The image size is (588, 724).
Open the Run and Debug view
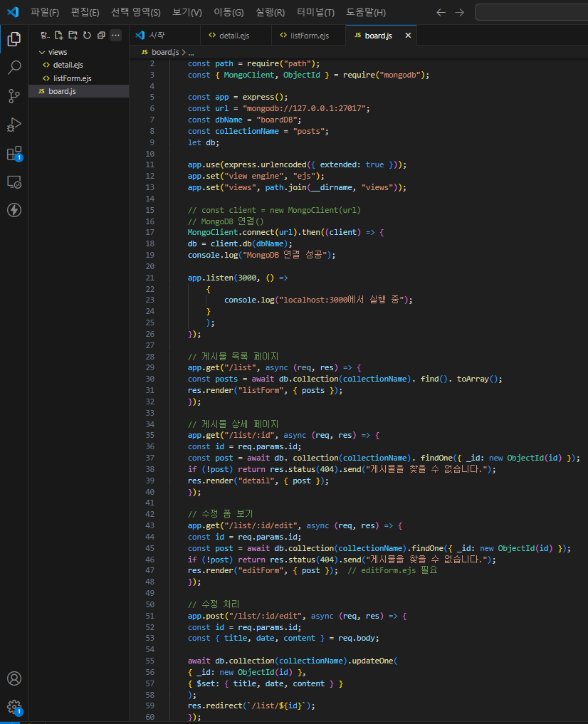tap(14, 125)
